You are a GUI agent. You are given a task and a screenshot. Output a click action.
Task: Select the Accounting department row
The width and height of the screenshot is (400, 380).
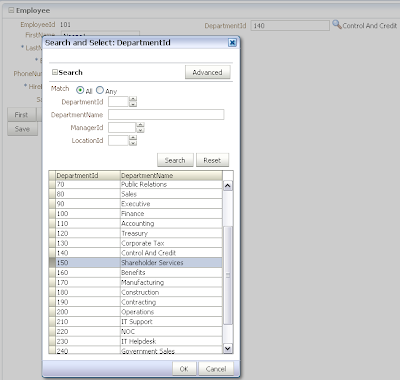135,223
